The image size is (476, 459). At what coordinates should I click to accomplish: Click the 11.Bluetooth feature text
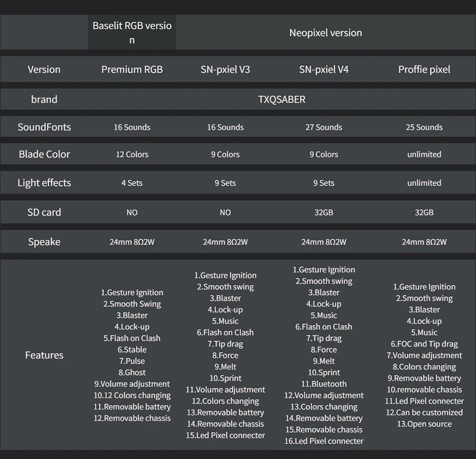pos(324,384)
